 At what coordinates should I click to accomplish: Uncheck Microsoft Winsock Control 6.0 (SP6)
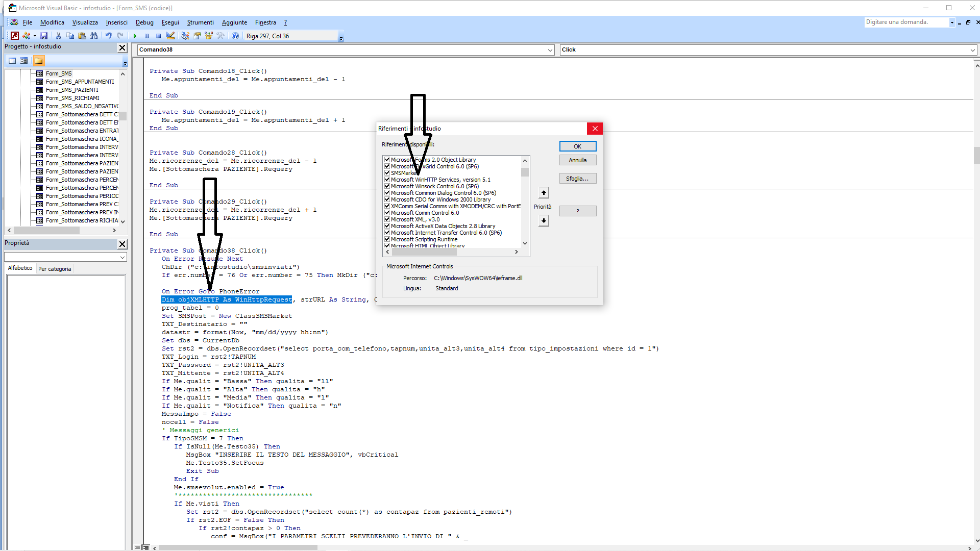387,186
